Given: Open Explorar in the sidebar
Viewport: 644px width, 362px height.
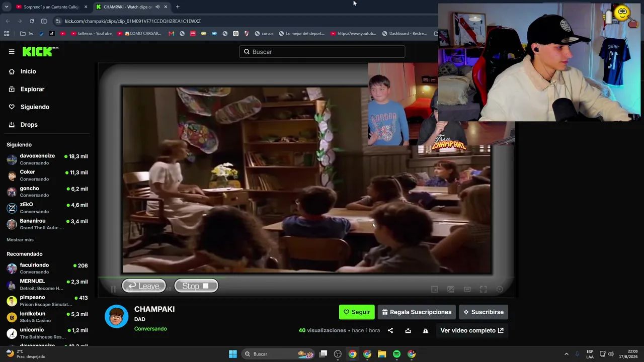Looking at the screenshot, I should [32, 89].
